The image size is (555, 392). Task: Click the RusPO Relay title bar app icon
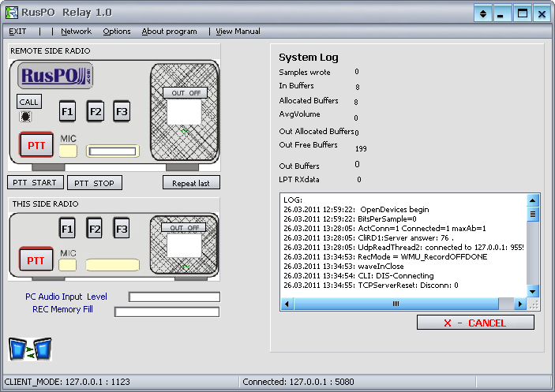(12, 13)
